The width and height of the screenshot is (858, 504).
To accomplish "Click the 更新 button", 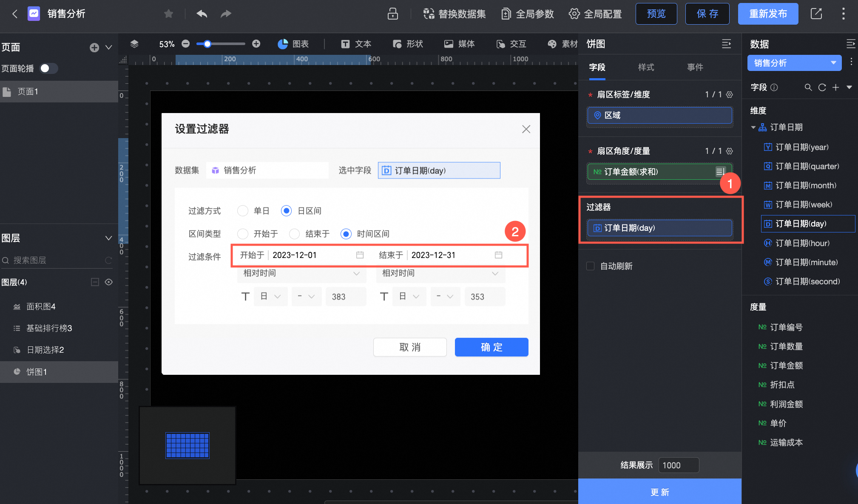I will pos(660,492).
